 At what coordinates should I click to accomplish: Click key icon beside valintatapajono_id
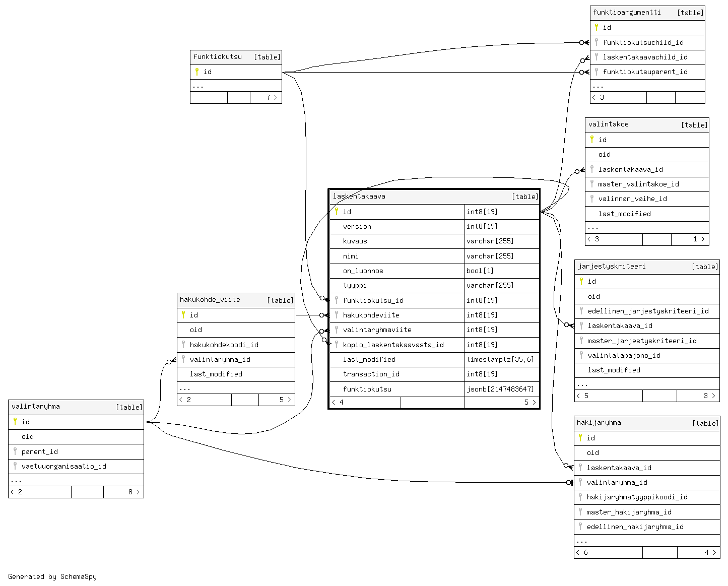[x=581, y=355]
